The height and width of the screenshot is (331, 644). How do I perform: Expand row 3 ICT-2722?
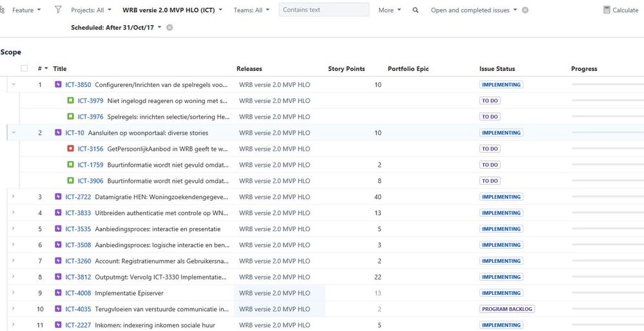(13, 196)
